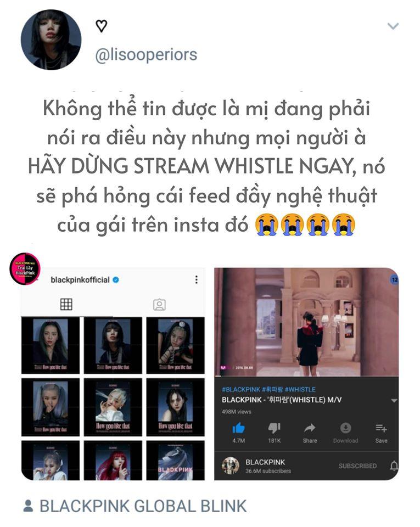Click the #WHISTLE hashtag link
Screen dimensions: 420x527
coord(300,390)
